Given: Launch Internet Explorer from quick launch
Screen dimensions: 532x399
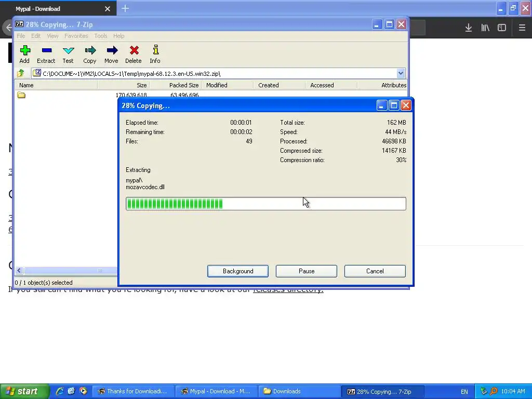Looking at the screenshot, I should click(60, 391).
